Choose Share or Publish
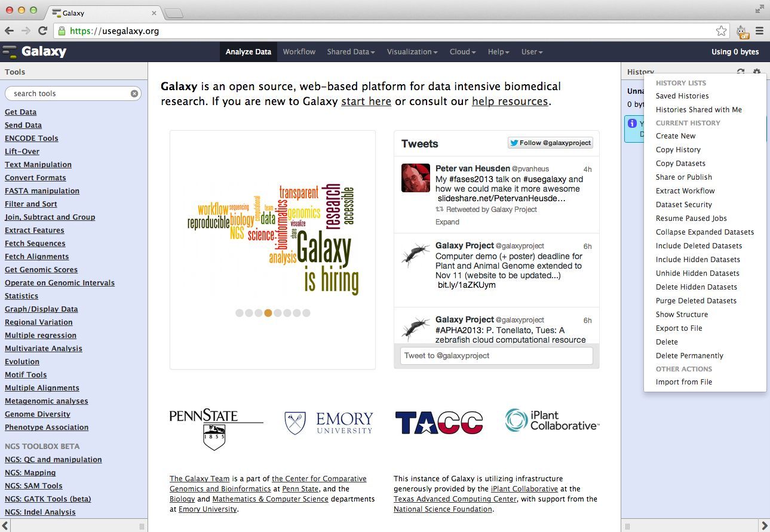Viewport: 770px width, 532px height. coord(684,177)
